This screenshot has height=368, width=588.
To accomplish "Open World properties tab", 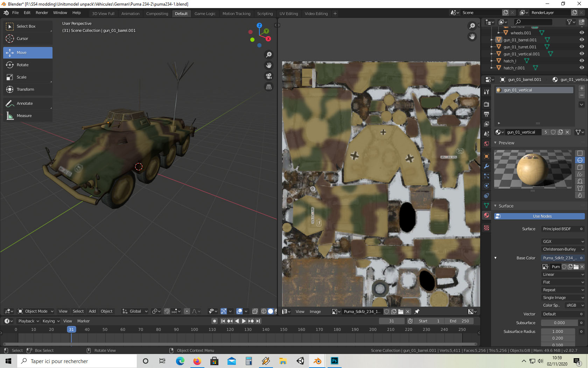I will click(486, 144).
